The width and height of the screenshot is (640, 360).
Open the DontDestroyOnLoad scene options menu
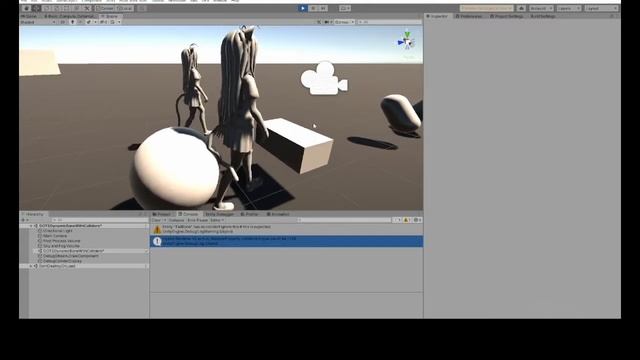click(x=147, y=266)
